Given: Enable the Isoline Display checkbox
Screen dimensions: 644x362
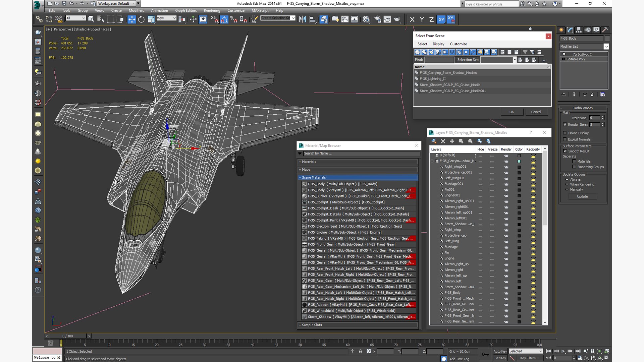Looking at the screenshot, I should 565,133.
